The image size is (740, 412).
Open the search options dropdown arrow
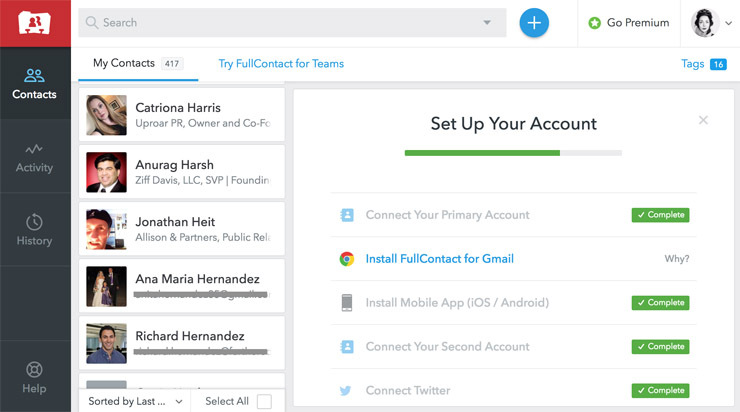coord(487,23)
